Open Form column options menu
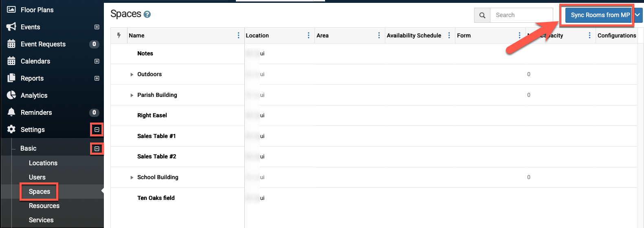The height and width of the screenshot is (228, 644). click(519, 35)
